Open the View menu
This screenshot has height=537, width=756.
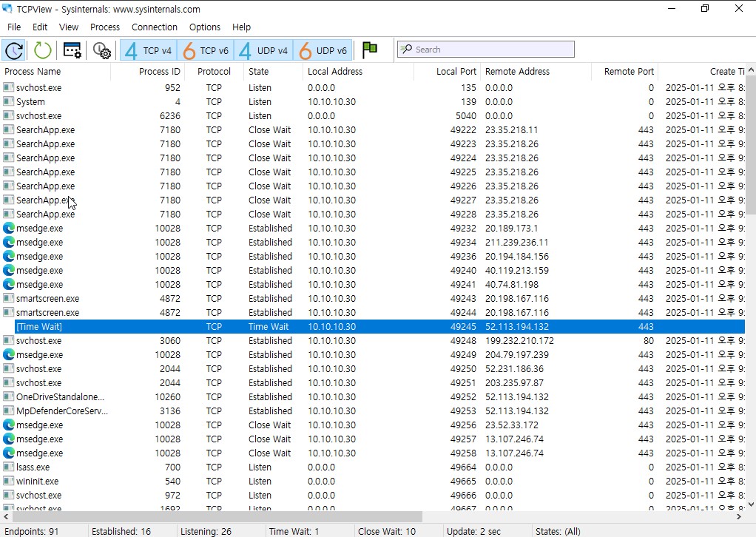coord(69,27)
